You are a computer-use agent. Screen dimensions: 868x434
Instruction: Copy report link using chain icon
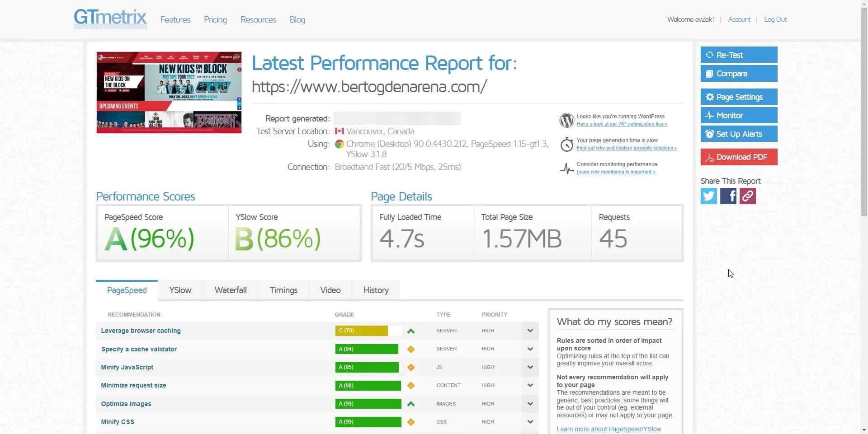(x=747, y=196)
